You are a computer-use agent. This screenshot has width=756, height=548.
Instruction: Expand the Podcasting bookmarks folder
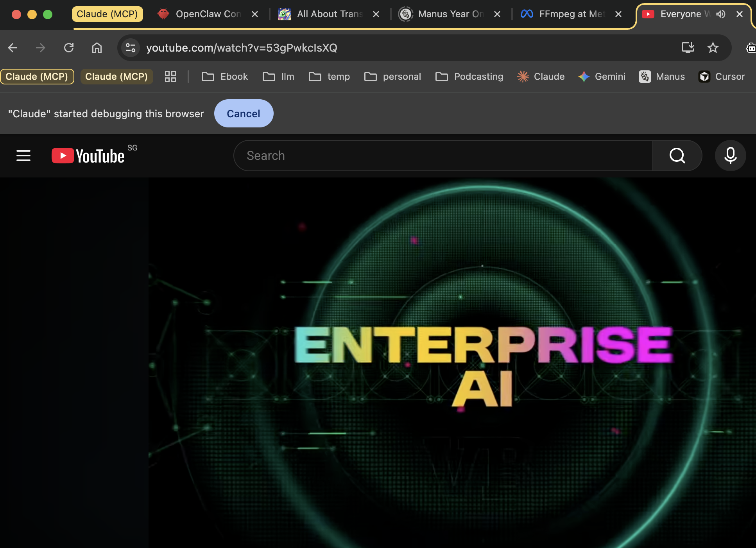469,77
